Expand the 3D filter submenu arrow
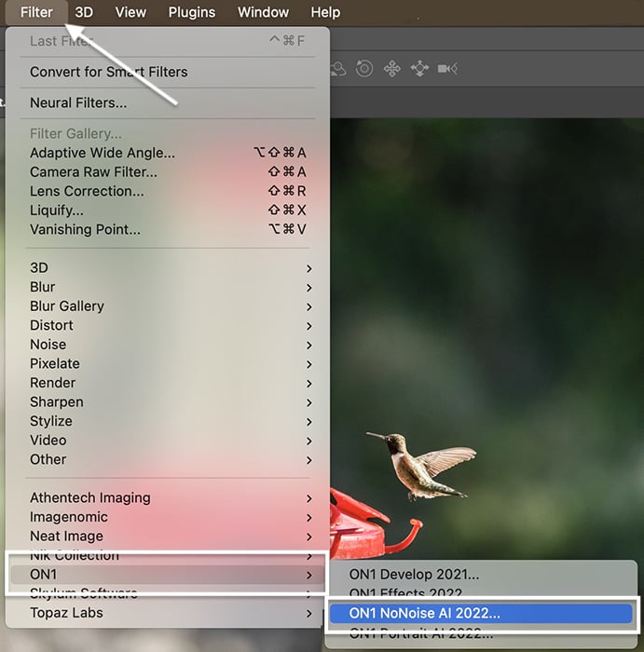644x652 pixels. point(309,268)
